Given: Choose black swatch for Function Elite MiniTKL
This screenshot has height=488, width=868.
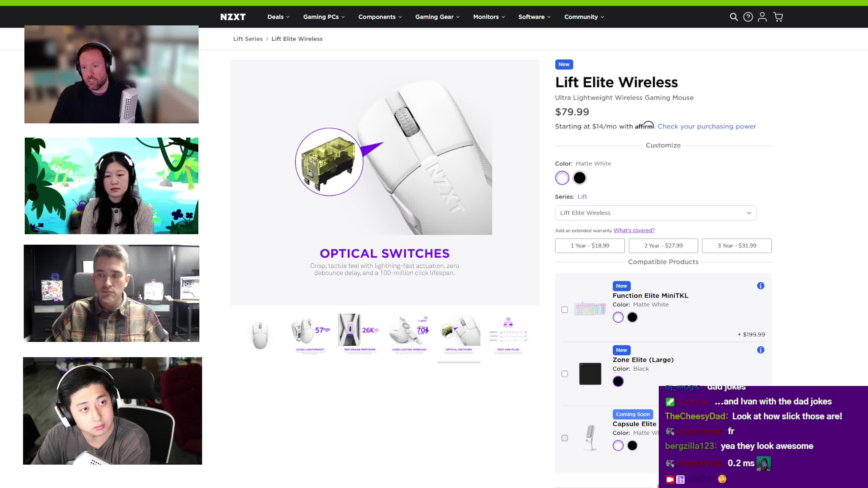Looking at the screenshot, I should tap(632, 317).
